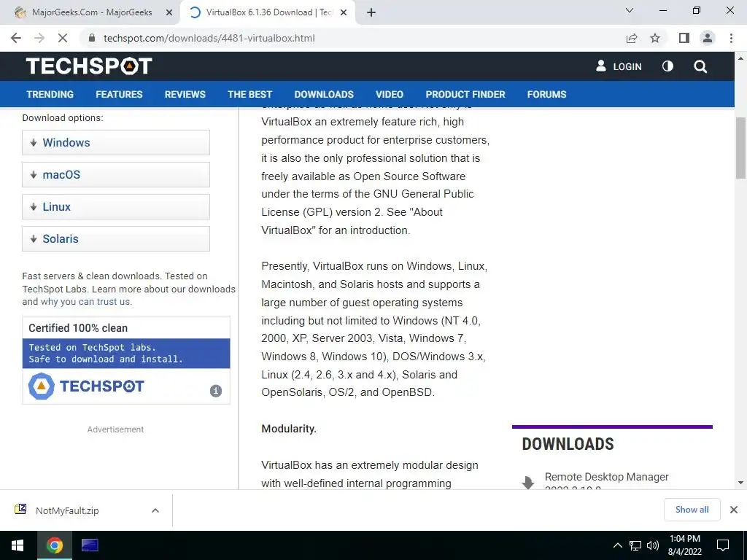The height and width of the screenshot is (560, 747).
Task: Click the volume tray icon
Action: tap(653, 545)
